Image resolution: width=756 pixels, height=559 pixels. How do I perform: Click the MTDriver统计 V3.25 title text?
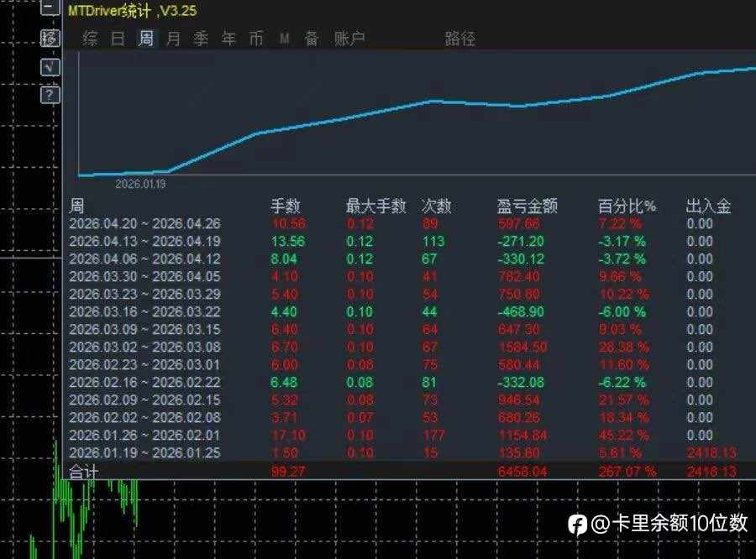click(132, 11)
